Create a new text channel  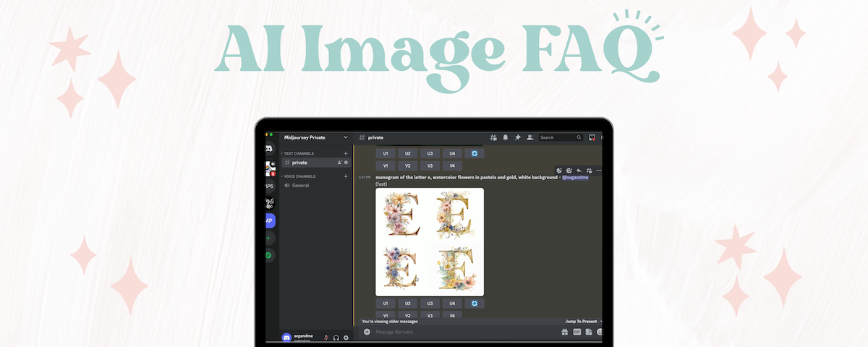tap(346, 153)
